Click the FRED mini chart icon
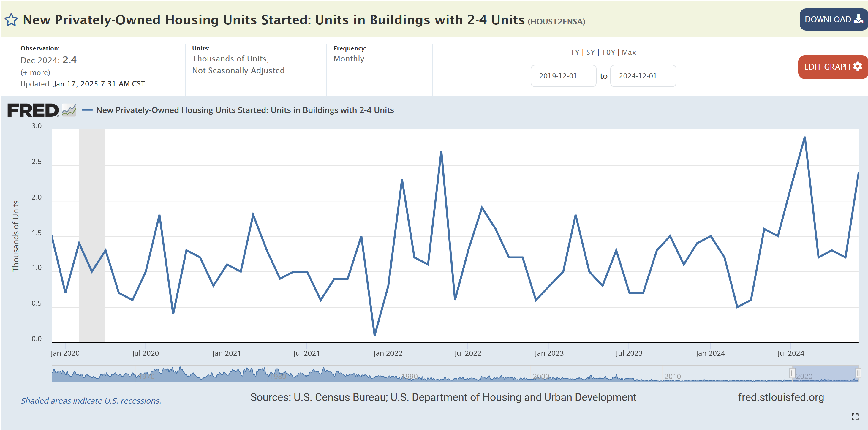The width and height of the screenshot is (868, 430). 69,110
